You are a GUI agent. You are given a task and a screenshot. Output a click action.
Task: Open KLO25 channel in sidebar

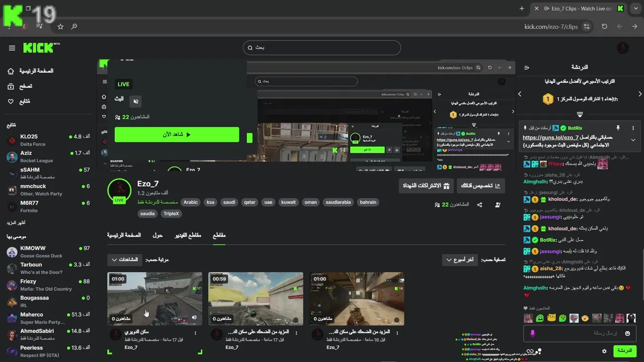click(x=48, y=140)
